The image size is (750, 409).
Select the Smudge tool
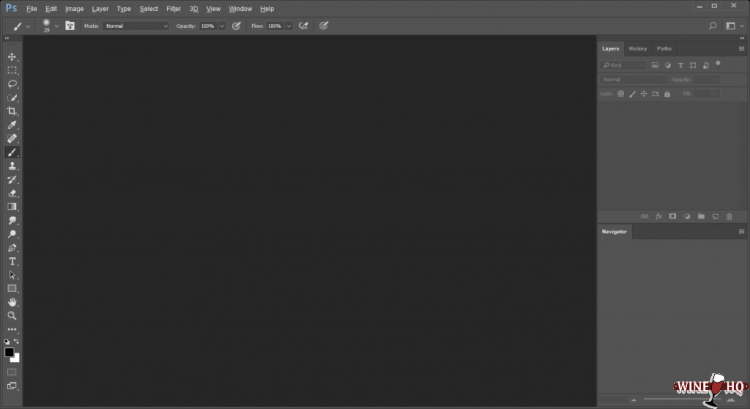point(12,221)
